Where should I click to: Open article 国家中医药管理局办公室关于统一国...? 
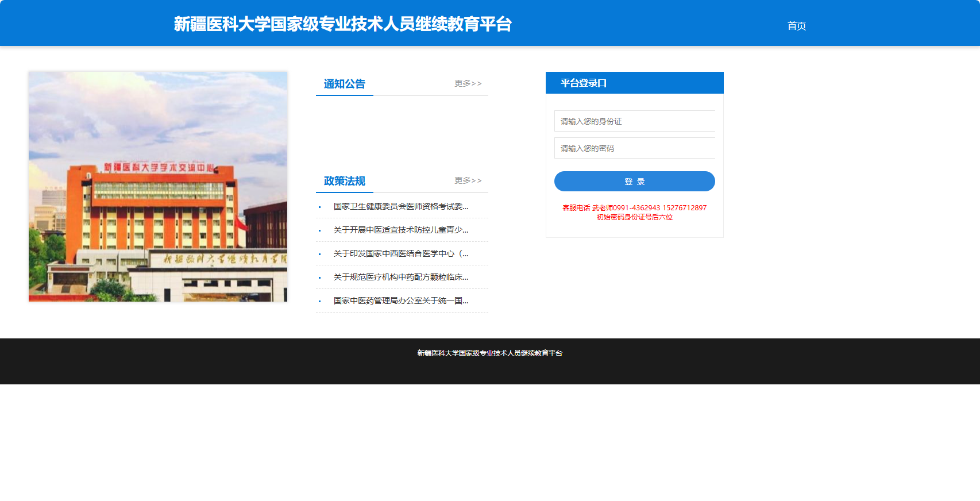click(x=401, y=300)
